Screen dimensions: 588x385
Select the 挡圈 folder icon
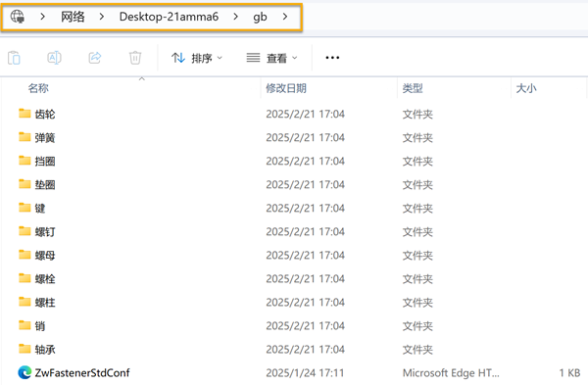24,161
